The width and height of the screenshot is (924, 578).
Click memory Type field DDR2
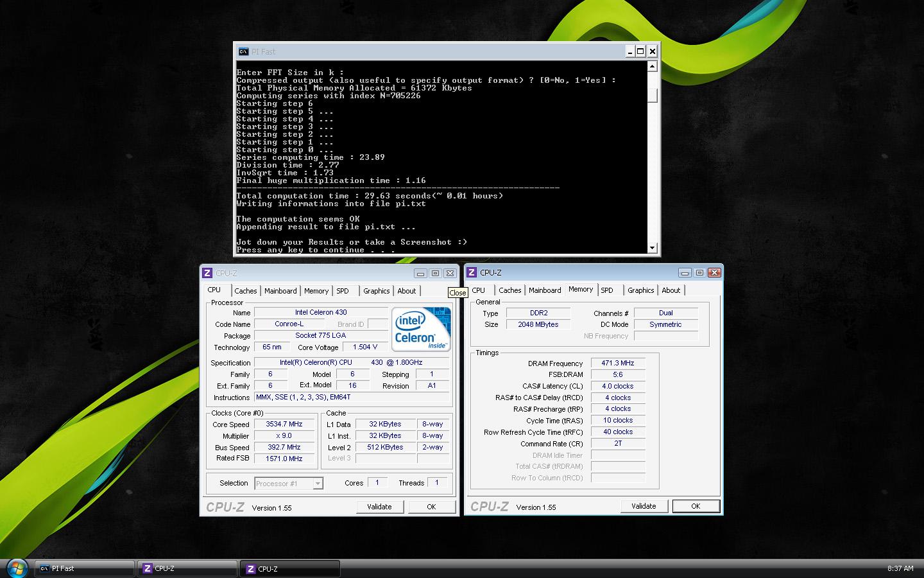pos(538,313)
